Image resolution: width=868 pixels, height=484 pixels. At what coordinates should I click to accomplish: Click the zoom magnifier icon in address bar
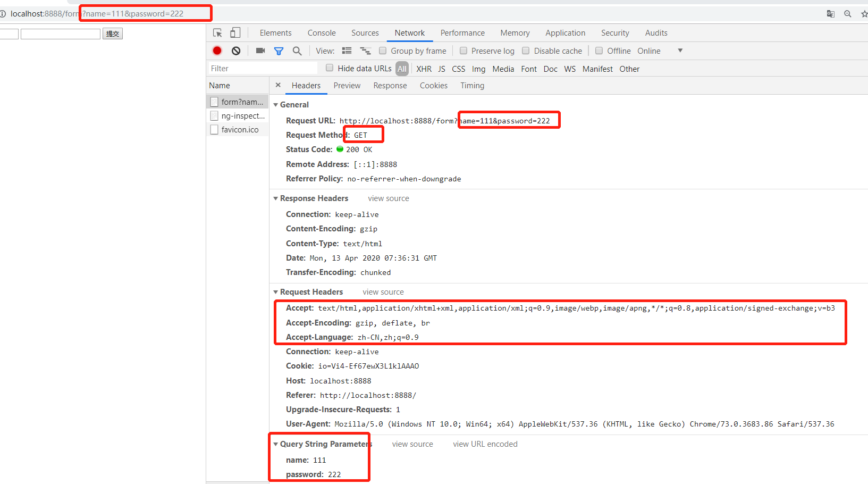(848, 14)
